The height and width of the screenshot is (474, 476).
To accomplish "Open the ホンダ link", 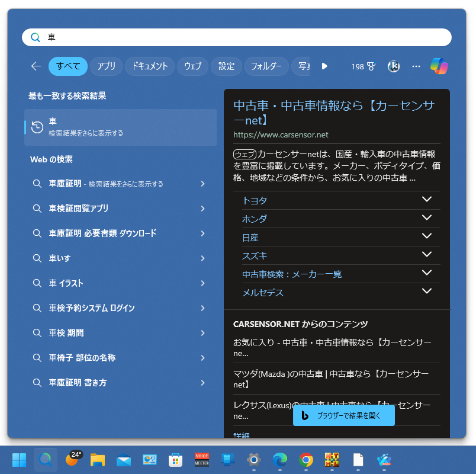I will [255, 219].
